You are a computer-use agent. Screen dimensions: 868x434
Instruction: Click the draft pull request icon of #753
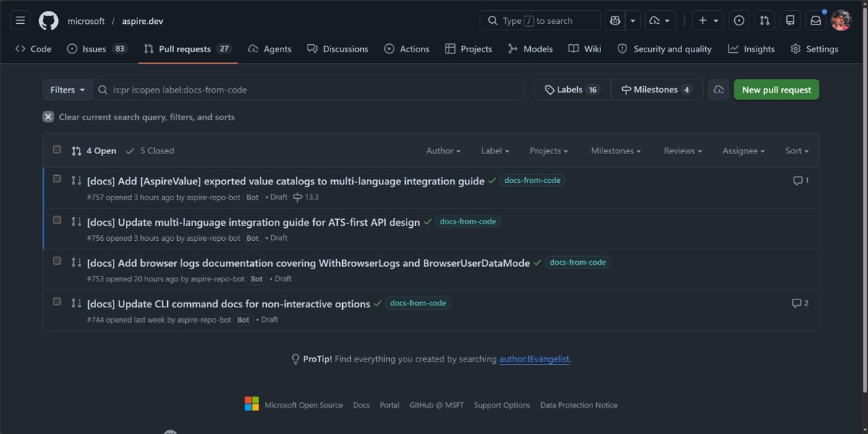[x=77, y=263]
